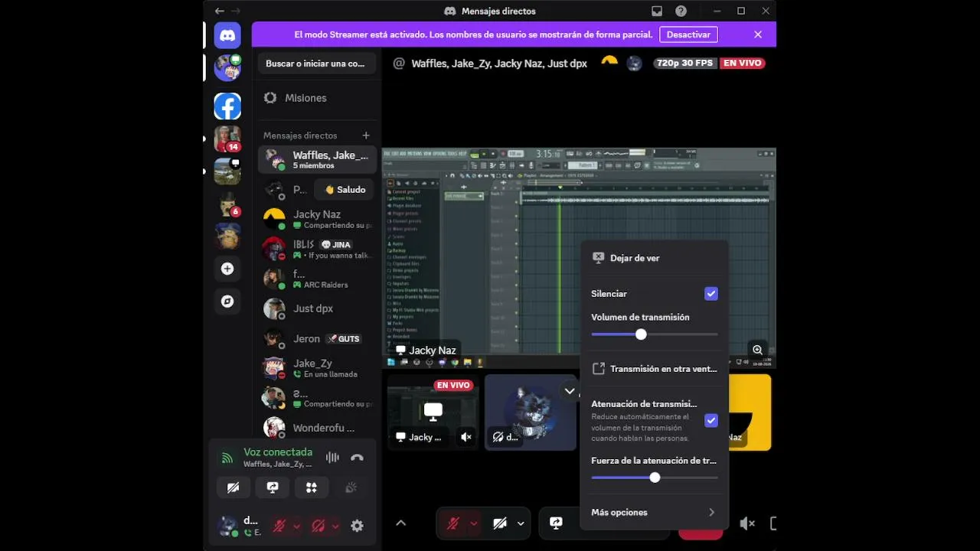Open Jake_Zy direct message
The image size is (980, 551).
point(317,368)
